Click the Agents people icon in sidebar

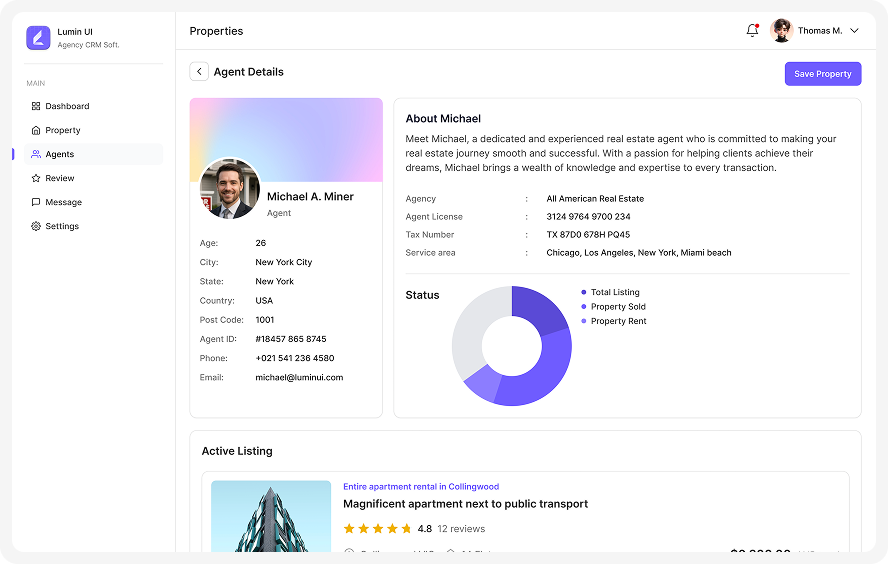tap(36, 154)
